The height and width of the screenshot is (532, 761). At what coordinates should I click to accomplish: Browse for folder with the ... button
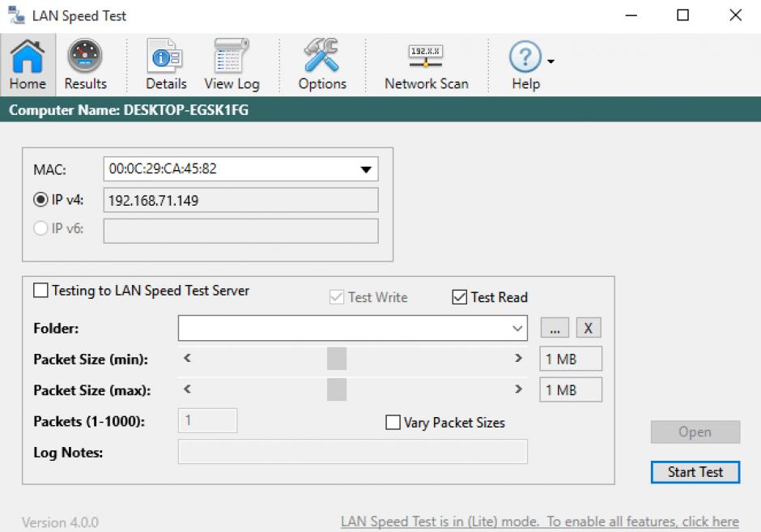coord(555,329)
